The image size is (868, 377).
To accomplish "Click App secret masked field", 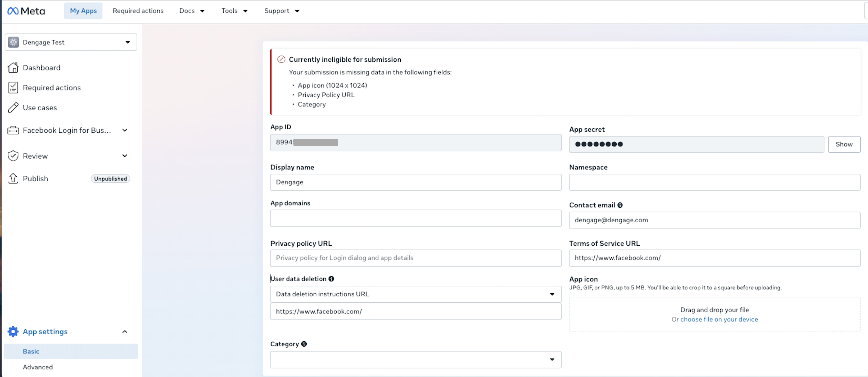I will (696, 144).
